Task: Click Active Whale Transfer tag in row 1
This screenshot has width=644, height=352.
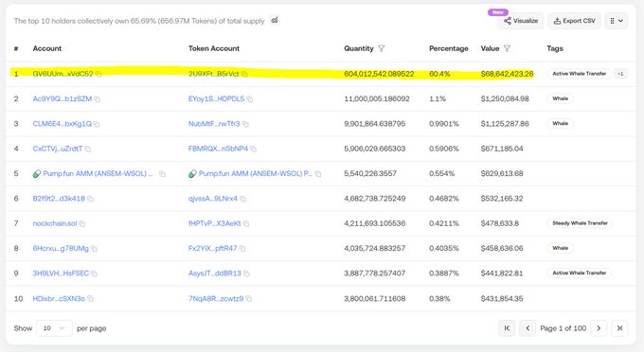Action: click(x=579, y=74)
